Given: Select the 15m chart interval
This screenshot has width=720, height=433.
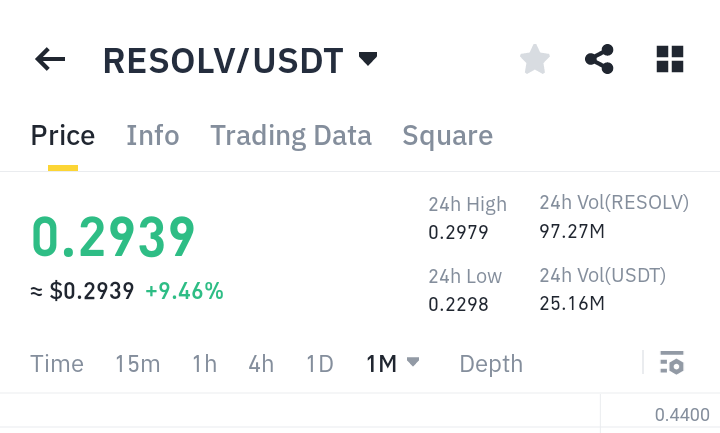Looking at the screenshot, I should (x=137, y=364).
